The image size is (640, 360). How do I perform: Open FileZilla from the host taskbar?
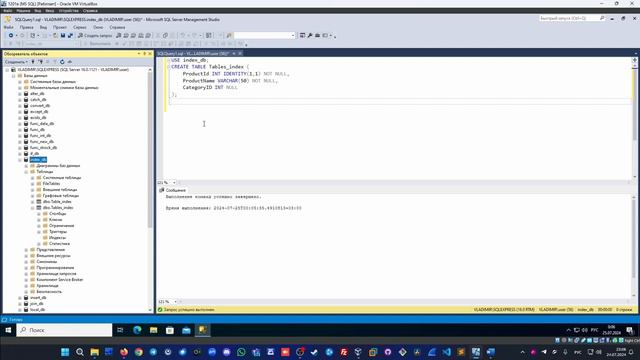pyautogui.click(x=344, y=352)
